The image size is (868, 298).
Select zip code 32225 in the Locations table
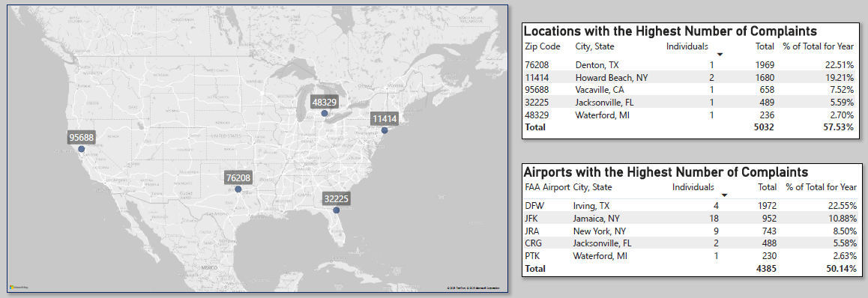(537, 103)
